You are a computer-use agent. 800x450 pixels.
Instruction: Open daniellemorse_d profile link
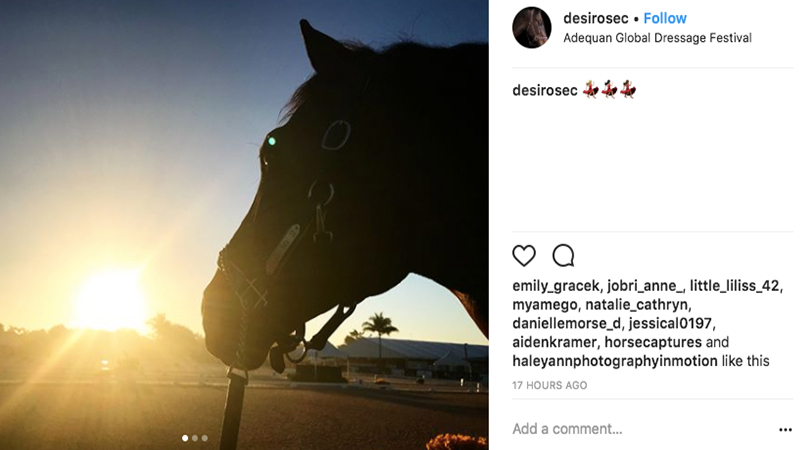pos(573,323)
